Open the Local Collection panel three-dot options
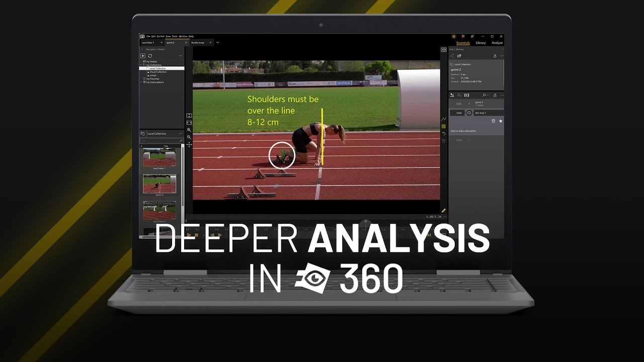The image size is (644, 362). (x=181, y=134)
